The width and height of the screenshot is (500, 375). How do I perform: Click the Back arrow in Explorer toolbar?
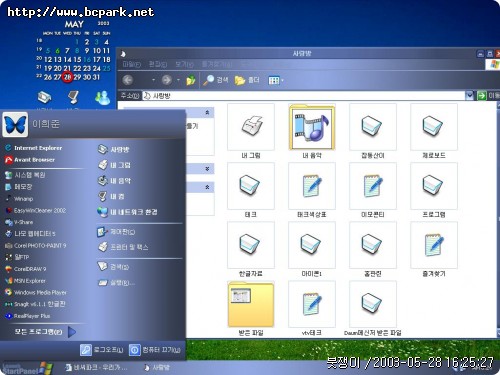tap(128, 80)
